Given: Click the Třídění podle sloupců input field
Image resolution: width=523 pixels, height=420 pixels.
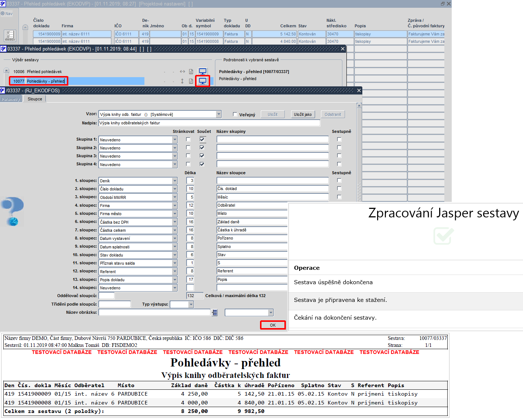Looking at the screenshot, I should pyautogui.click(x=114, y=304).
